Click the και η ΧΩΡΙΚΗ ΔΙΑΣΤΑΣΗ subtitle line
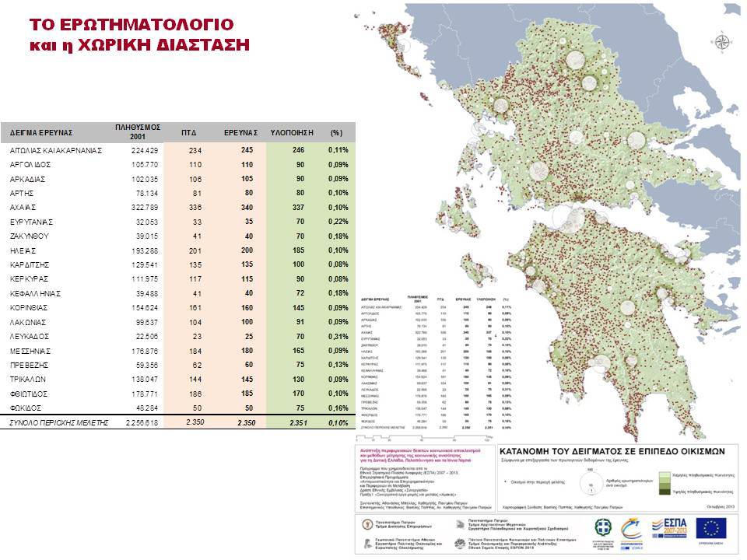The height and width of the screenshot is (560, 747). pyautogui.click(x=139, y=45)
